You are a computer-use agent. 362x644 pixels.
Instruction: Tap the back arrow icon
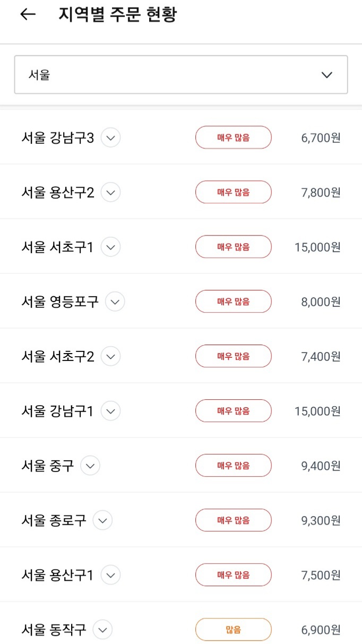pyautogui.click(x=28, y=15)
